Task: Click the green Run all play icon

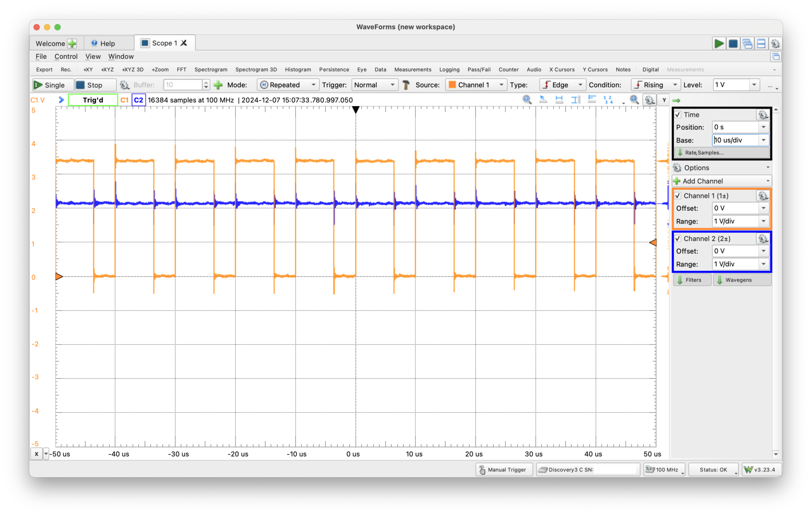Action: tap(718, 43)
